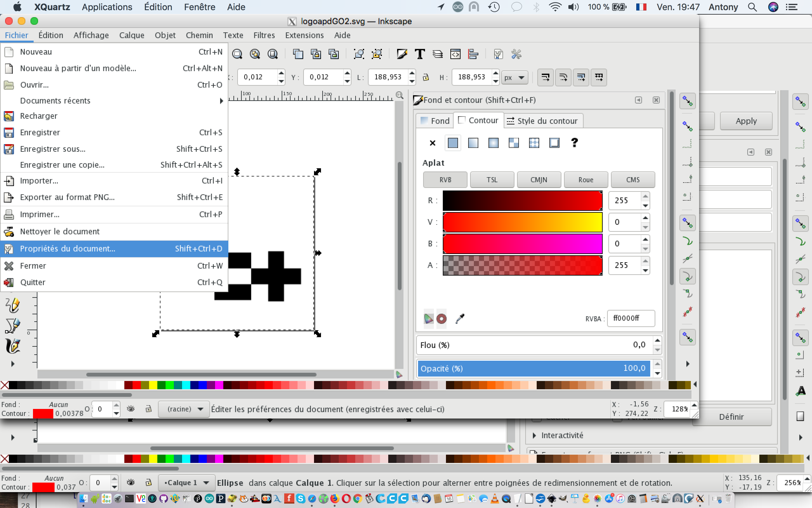
Task: Click the Ungroup objects icon
Action: click(377, 54)
